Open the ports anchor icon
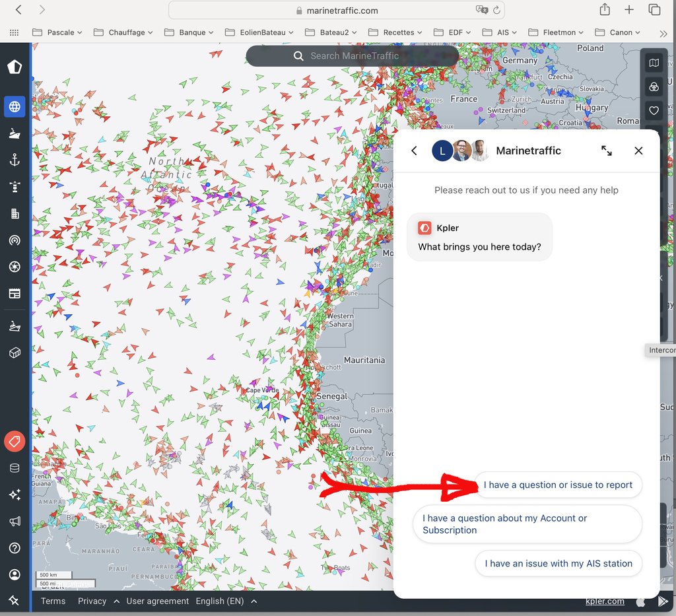 pyautogui.click(x=15, y=160)
